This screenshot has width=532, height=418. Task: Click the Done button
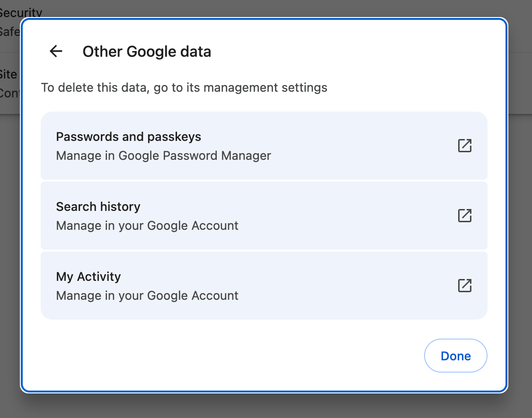pos(455,356)
